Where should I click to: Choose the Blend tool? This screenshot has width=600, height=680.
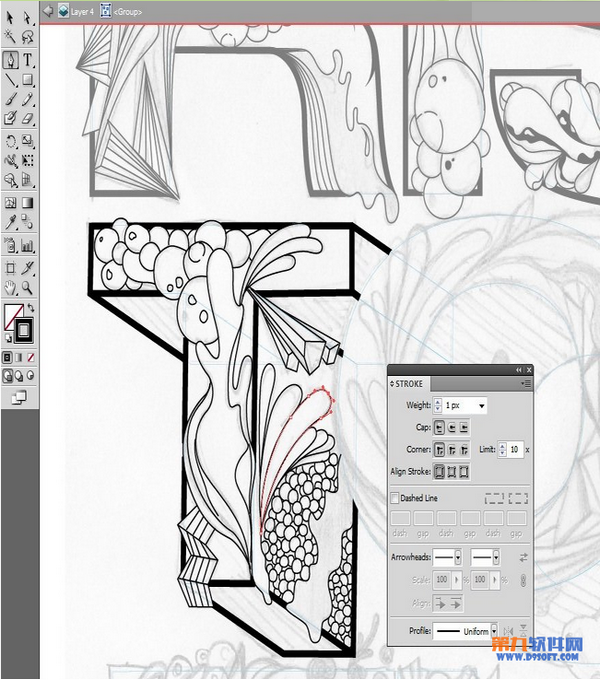27,222
